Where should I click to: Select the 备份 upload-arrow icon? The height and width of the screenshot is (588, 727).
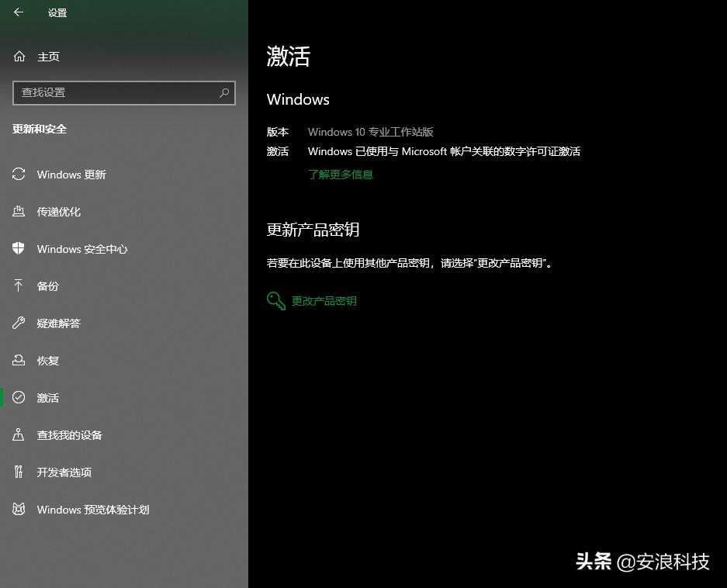pyautogui.click(x=19, y=286)
